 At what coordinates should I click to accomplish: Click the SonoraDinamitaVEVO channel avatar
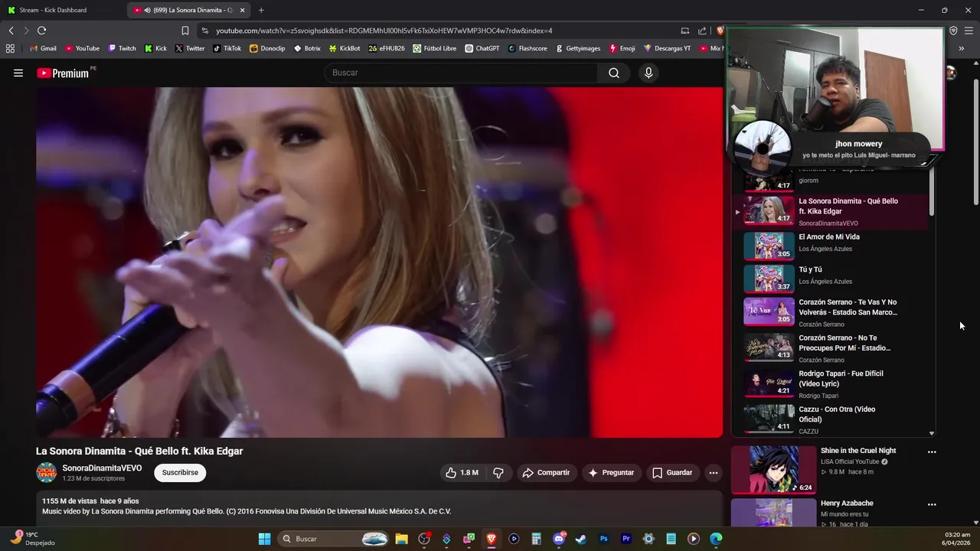click(47, 473)
